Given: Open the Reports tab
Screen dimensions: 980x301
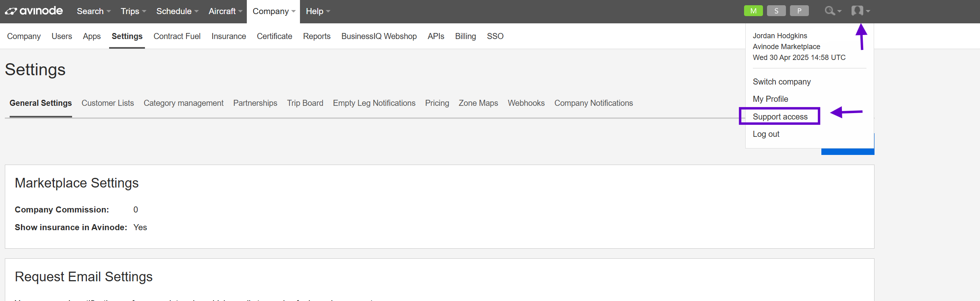Looking at the screenshot, I should [x=317, y=36].
